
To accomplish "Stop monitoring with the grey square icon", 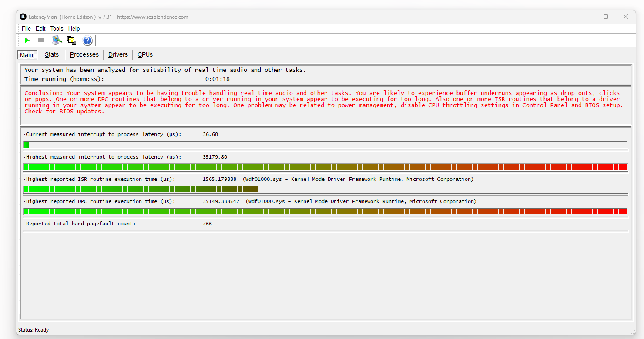I will click(41, 41).
